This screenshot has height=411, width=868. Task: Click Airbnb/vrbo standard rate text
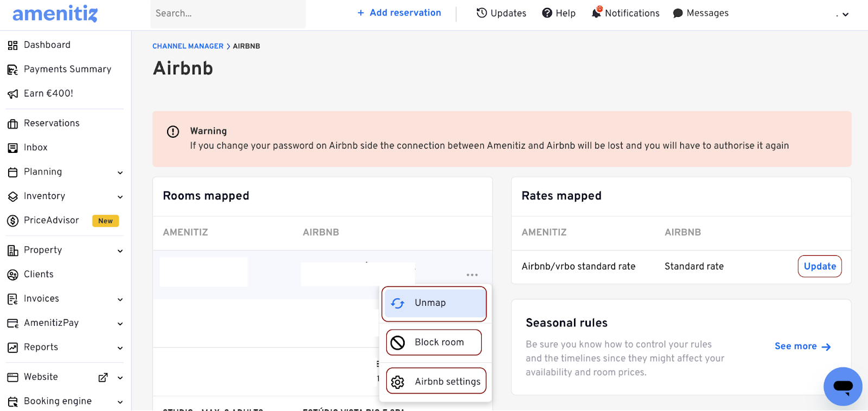click(x=578, y=266)
